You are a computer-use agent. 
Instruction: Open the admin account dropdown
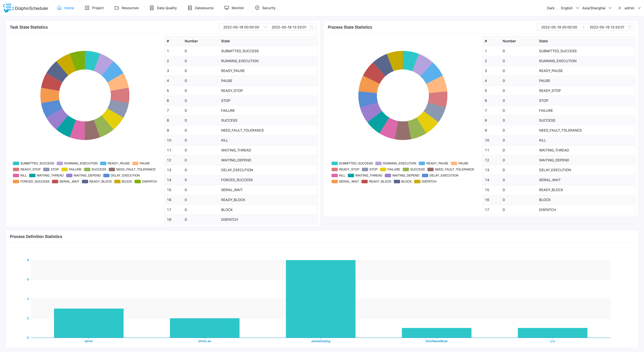click(x=631, y=8)
